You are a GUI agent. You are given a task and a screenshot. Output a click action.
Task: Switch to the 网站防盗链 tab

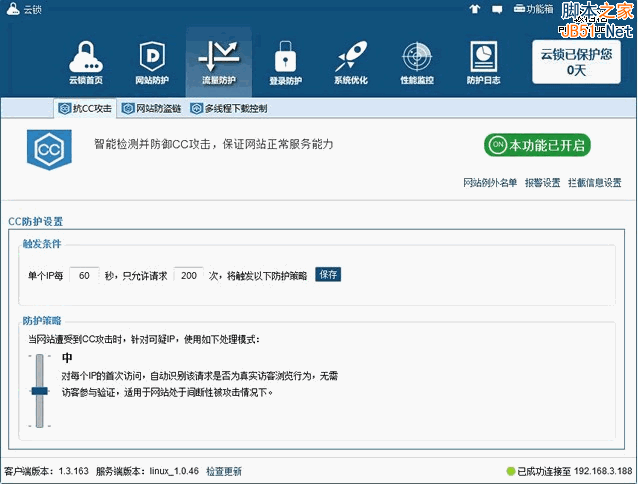(x=152, y=108)
